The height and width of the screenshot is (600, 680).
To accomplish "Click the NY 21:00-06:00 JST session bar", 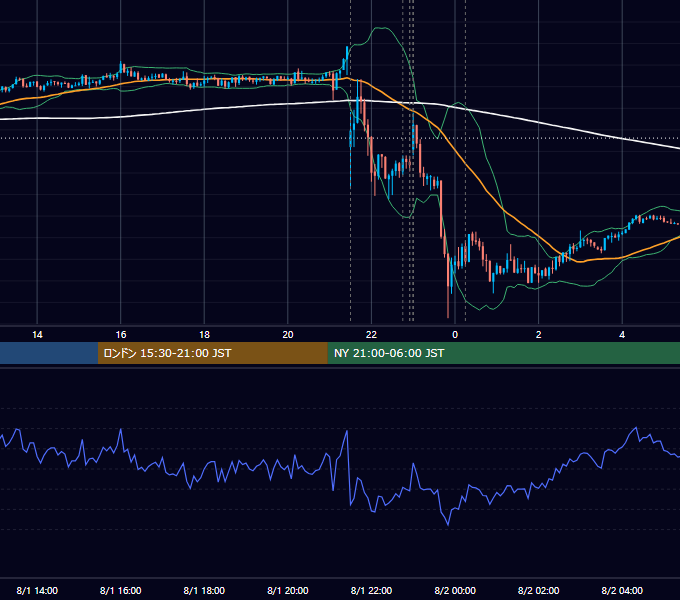I will (x=503, y=353).
